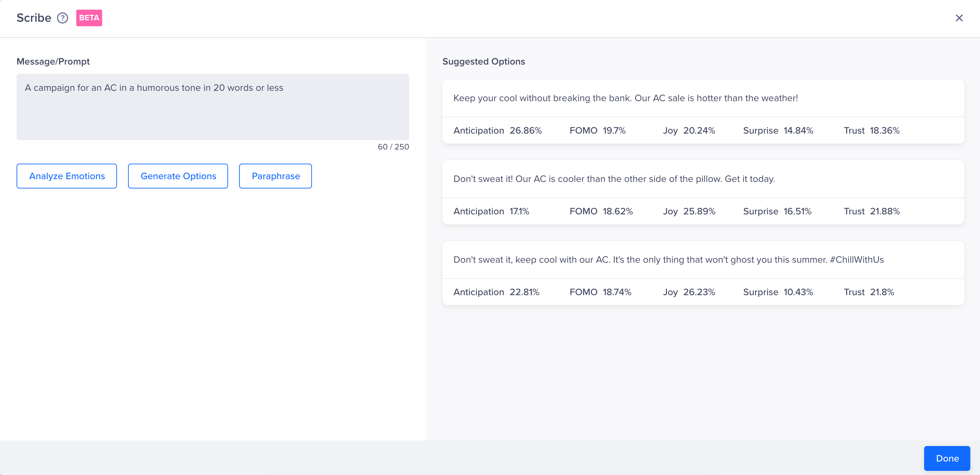
Task: Select the 'cooler than the pillow' suggestion
Action: coord(614,179)
